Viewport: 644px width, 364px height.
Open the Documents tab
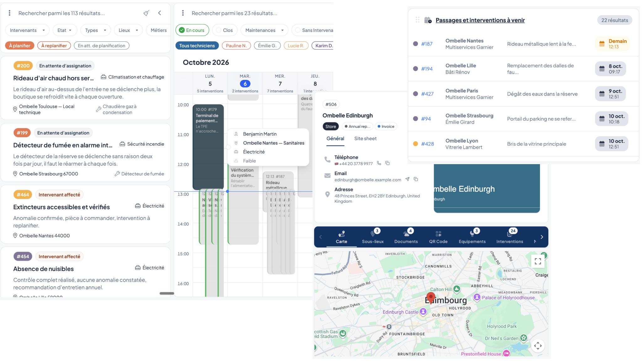click(406, 237)
